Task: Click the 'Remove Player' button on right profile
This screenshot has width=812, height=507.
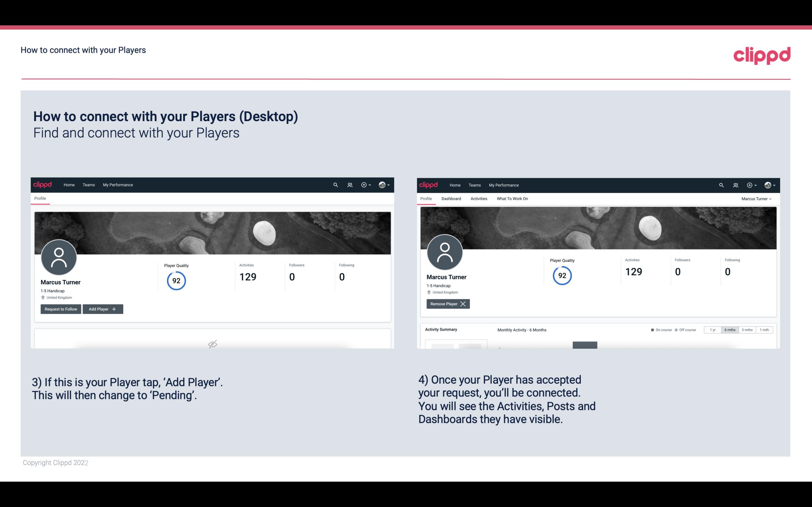Action: [x=447, y=304]
